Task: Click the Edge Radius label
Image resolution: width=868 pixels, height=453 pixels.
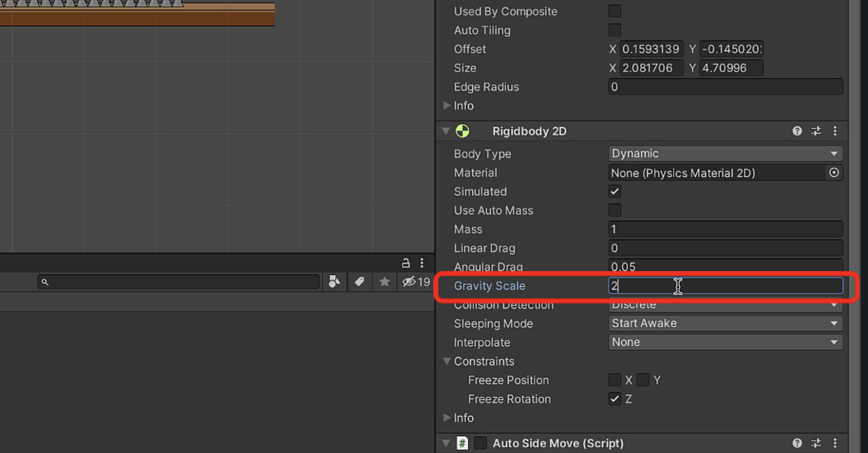Action: [487, 87]
